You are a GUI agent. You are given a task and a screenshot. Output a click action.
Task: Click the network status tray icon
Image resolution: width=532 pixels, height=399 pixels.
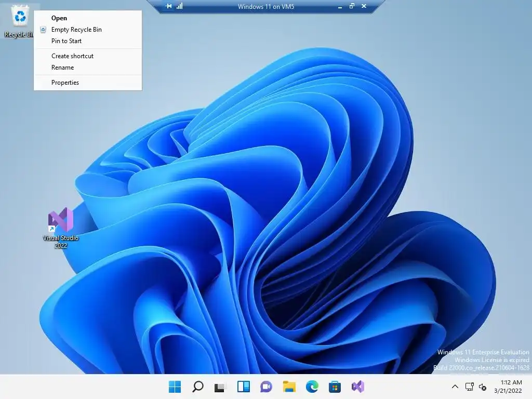coord(470,387)
